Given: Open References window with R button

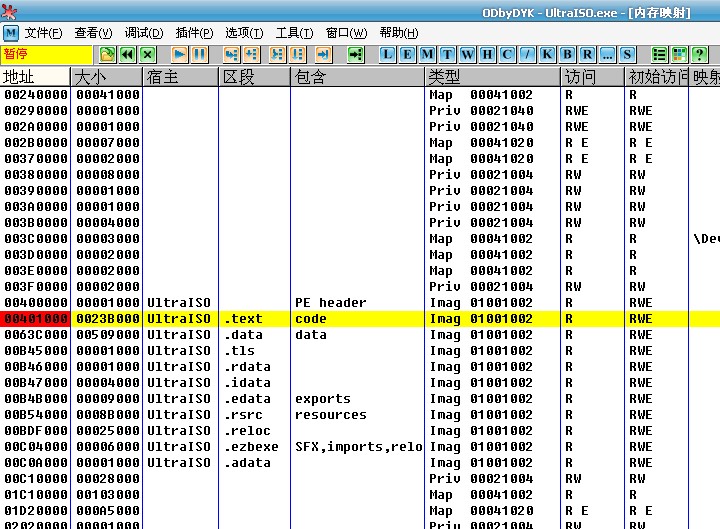Looking at the screenshot, I should coord(587,55).
